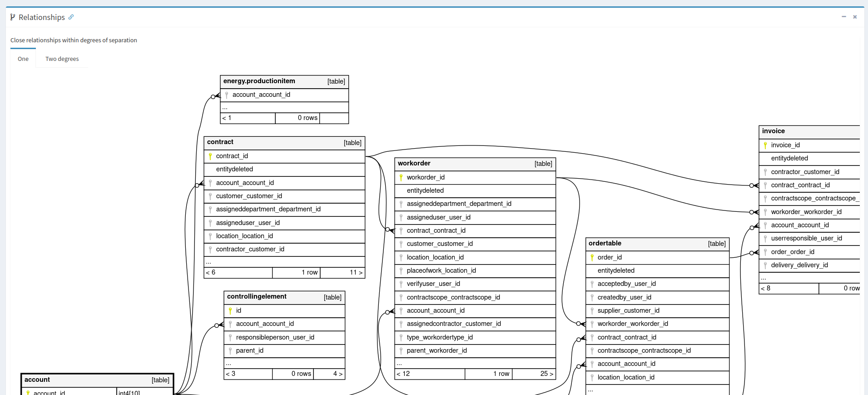This screenshot has width=868, height=395.
Task: Expand workorder table's 25 children count
Action: pos(546,374)
